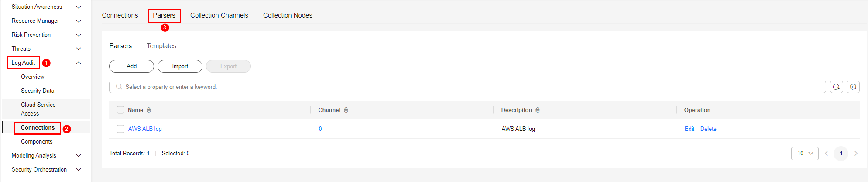Delete the AWS ALB log parser
Image resolution: width=868 pixels, height=182 pixels.
click(708, 129)
